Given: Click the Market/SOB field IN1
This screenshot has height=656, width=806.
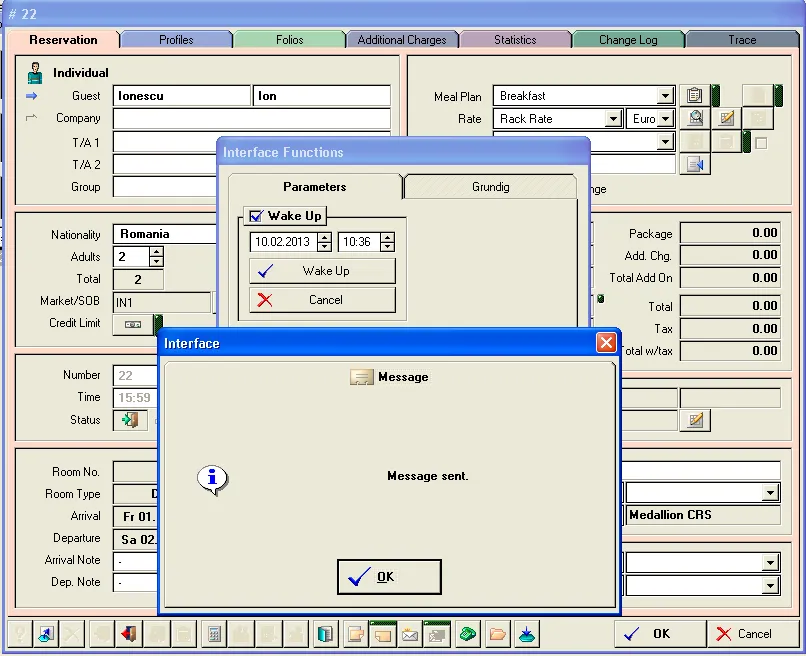Looking at the screenshot, I should coord(161,302).
